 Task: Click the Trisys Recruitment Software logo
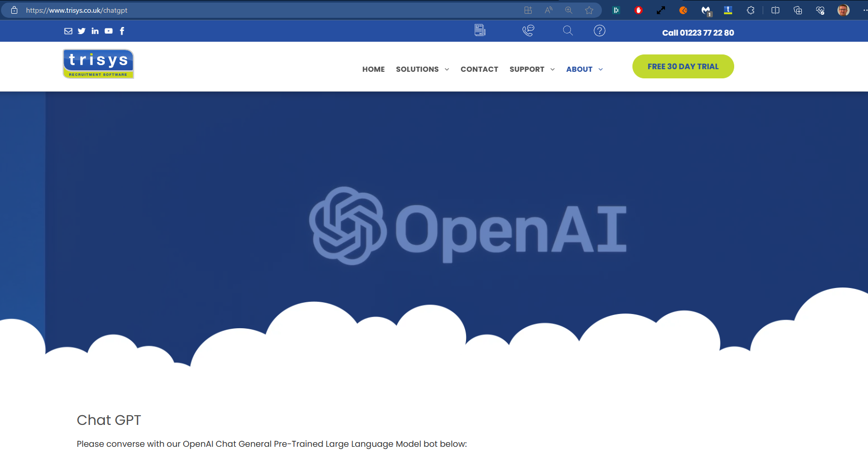coord(98,64)
